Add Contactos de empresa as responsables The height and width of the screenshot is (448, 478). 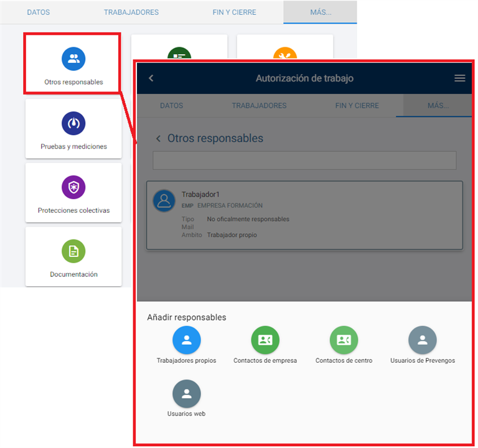(265, 340)
